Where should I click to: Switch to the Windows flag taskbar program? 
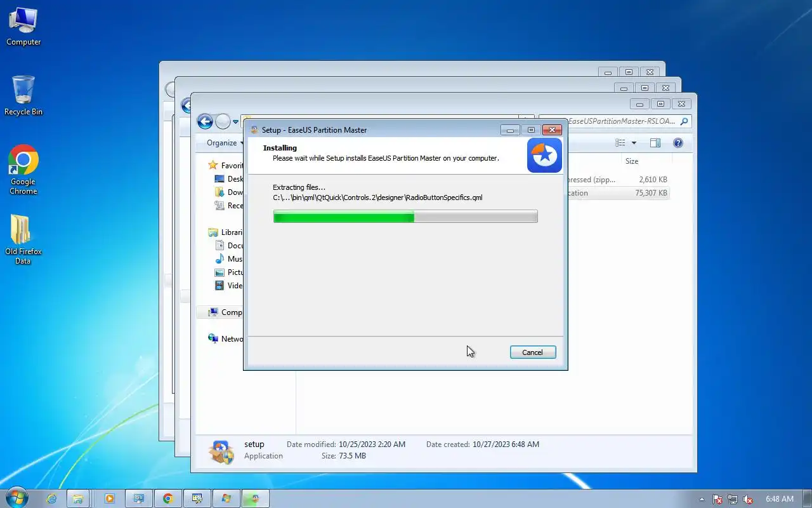tap(226, 498)
